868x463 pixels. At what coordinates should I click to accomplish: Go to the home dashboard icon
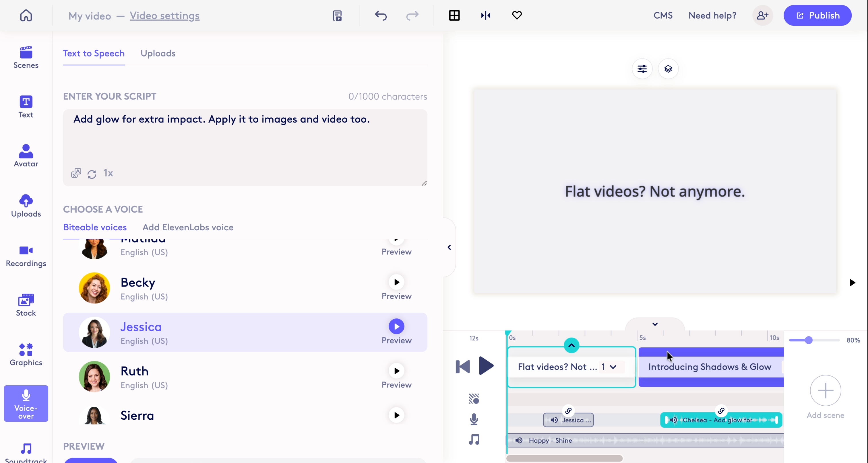click(x=26, y=15)
